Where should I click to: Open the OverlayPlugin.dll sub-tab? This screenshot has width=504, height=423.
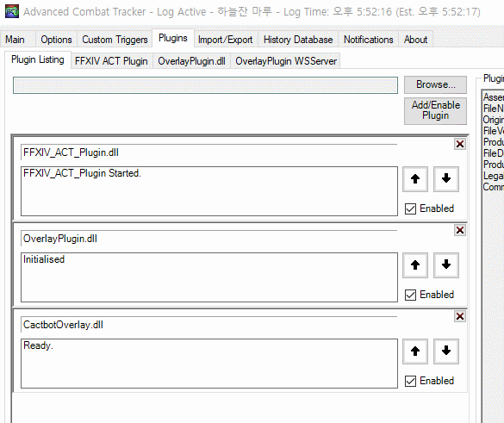pos(191,61)
